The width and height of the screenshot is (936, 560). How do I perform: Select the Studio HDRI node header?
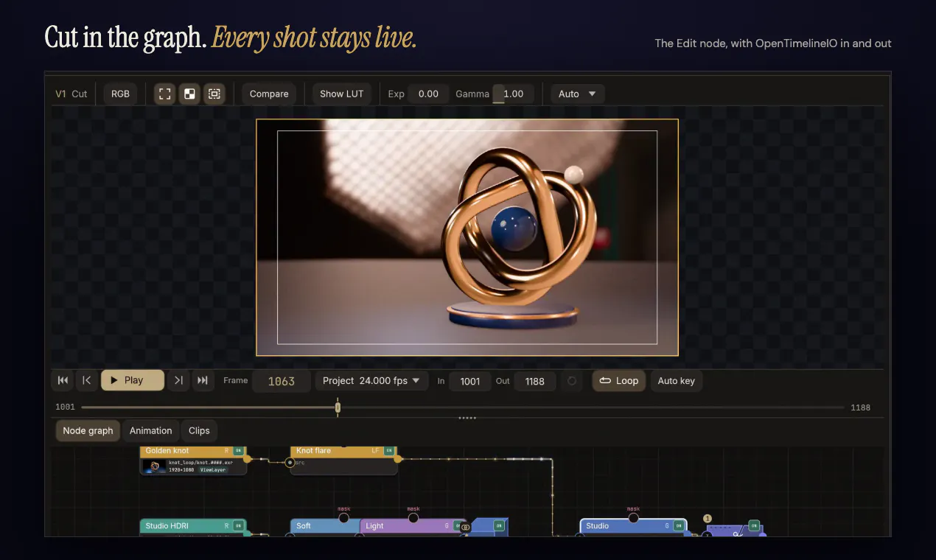[x=193, y=526]
